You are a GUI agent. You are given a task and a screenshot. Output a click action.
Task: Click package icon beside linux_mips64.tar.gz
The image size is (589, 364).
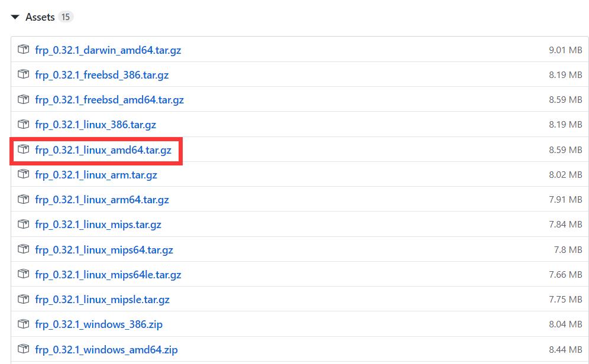pyautogui.click(x=23, y=249)
